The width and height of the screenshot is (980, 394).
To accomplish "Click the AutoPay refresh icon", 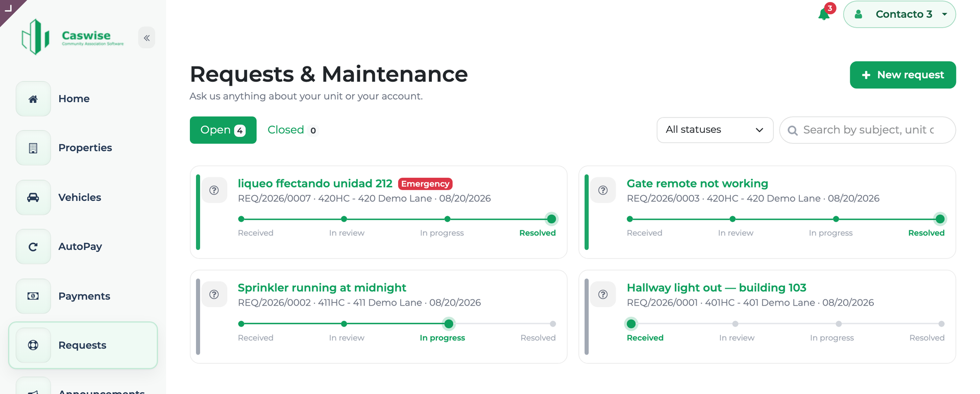I will click(x=33, y=247).
